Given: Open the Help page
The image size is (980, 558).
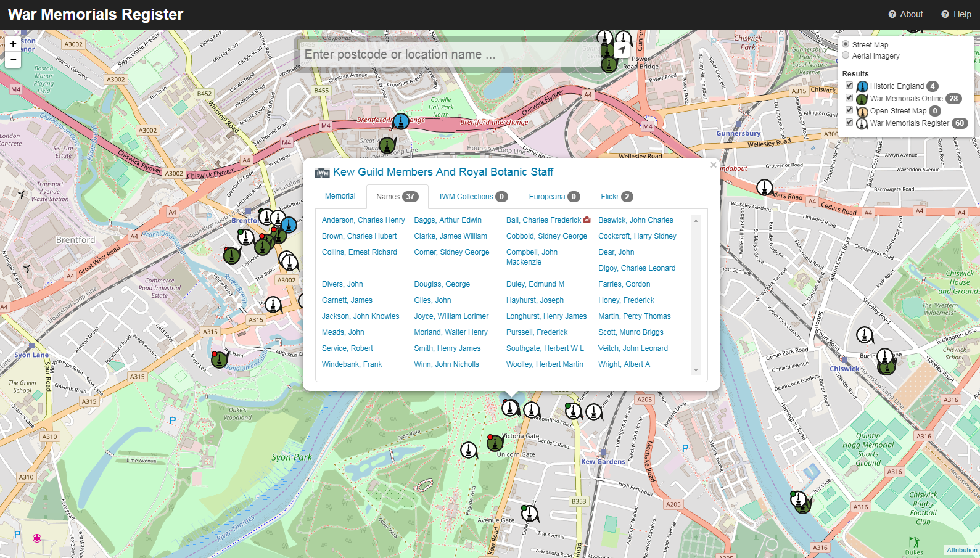Looking at the screenshot, I should 956,14.
